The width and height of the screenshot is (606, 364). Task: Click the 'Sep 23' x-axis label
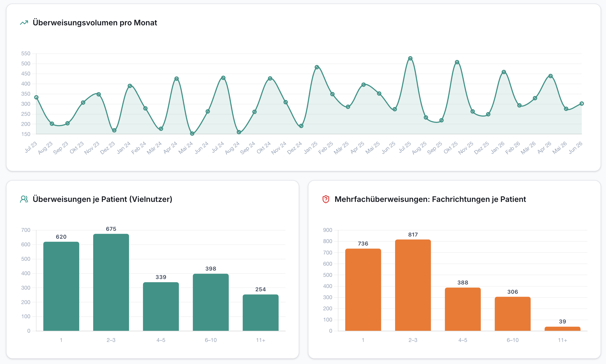[60, 148]
